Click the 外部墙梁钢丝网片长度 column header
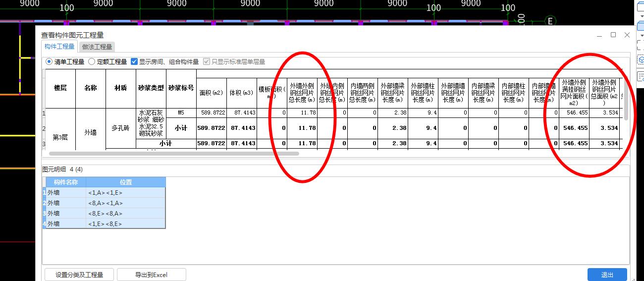 393,93
